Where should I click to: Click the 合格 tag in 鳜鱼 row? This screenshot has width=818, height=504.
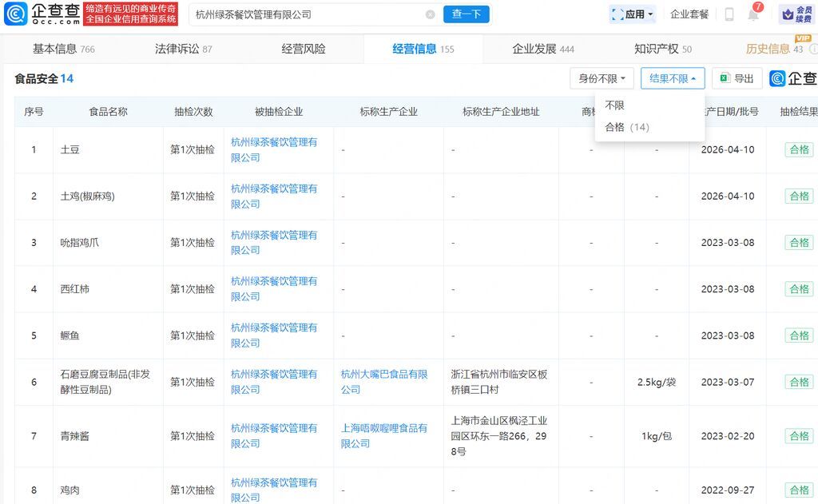(799, 335)
